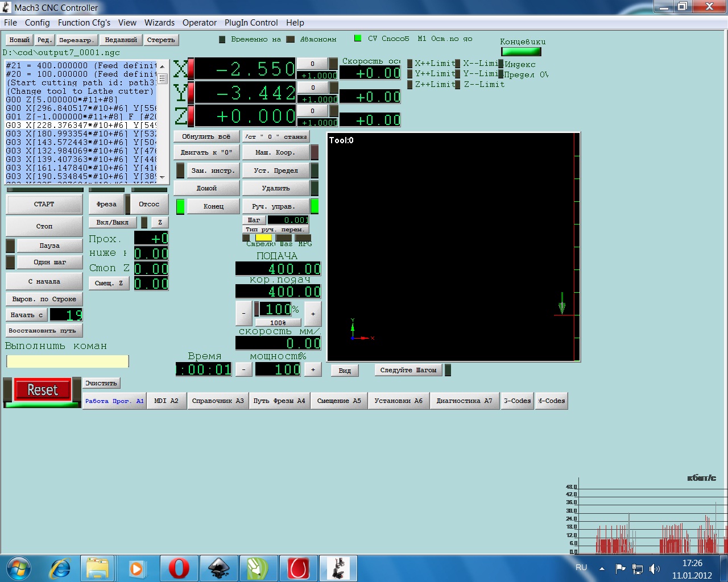
Task: Click the Очистить button
Action: coord(101,383)
